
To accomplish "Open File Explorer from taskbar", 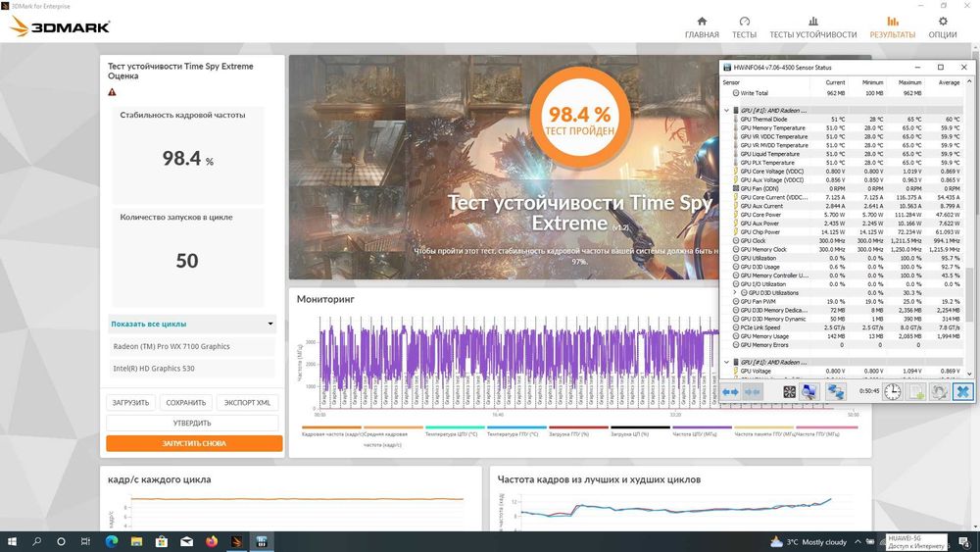I will point(136,542).
